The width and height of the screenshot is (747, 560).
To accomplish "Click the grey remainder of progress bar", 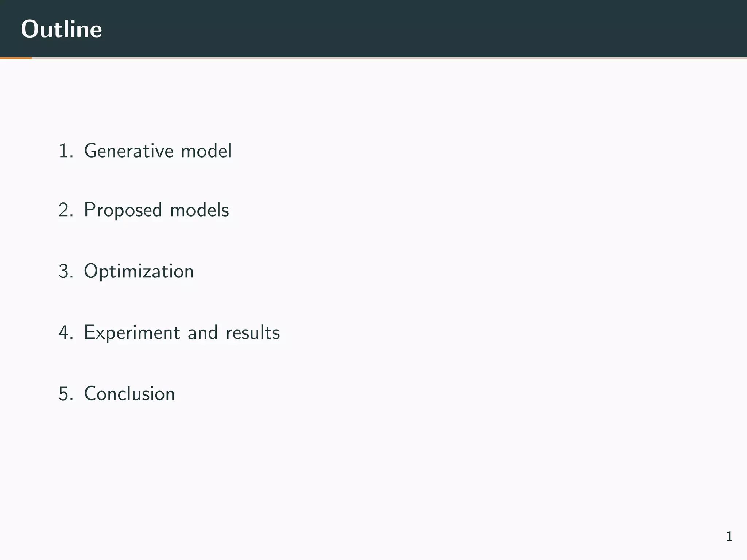I will pos(390,58).
